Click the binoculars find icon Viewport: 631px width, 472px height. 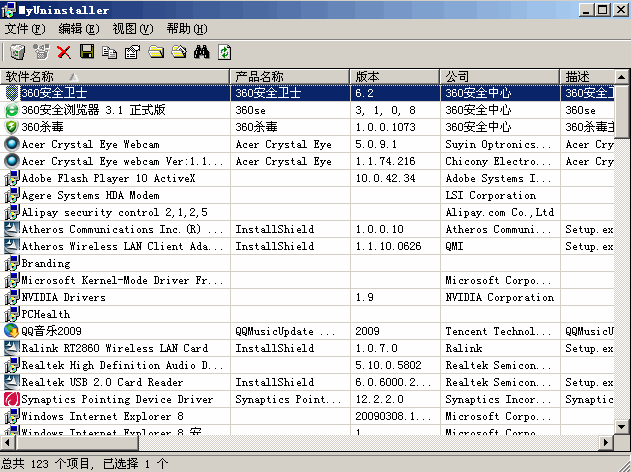(x=202, y=52)
